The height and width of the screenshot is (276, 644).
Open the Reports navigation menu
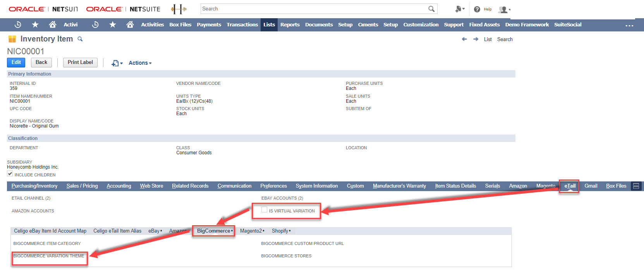tap(290, 24)
